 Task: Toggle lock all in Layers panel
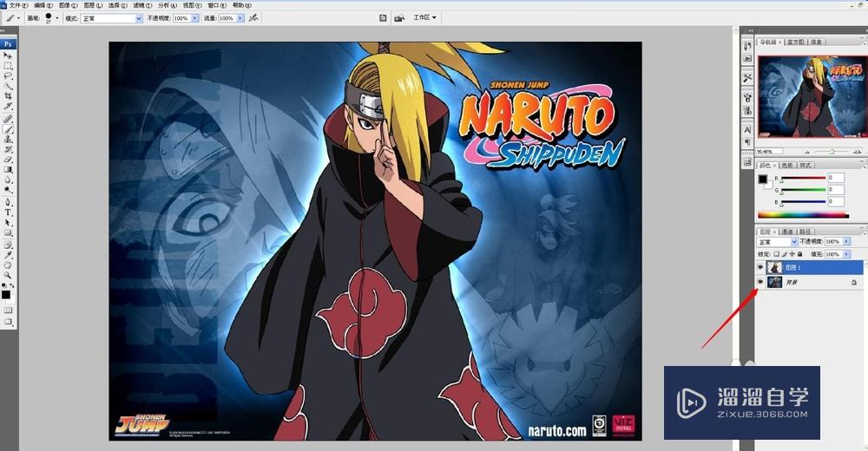point(800,254)
